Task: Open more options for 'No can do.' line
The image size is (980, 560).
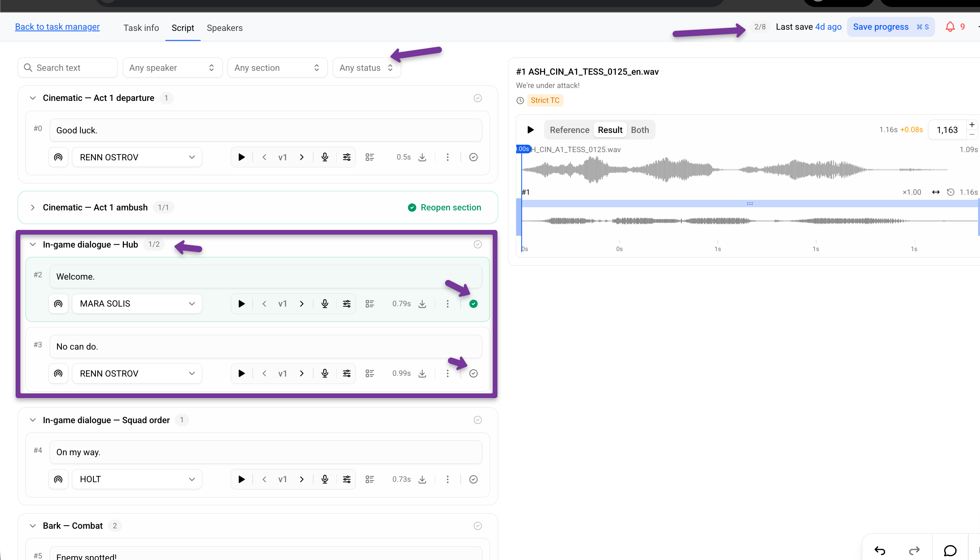Action: 447,373
